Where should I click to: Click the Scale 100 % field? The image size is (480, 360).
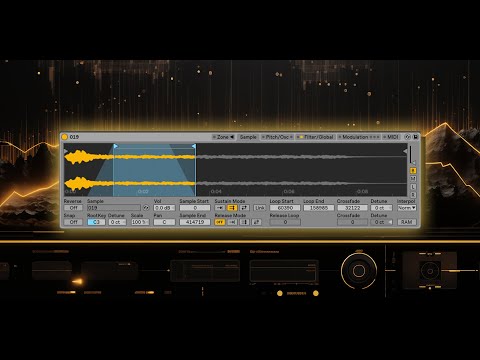pos(140,222)
